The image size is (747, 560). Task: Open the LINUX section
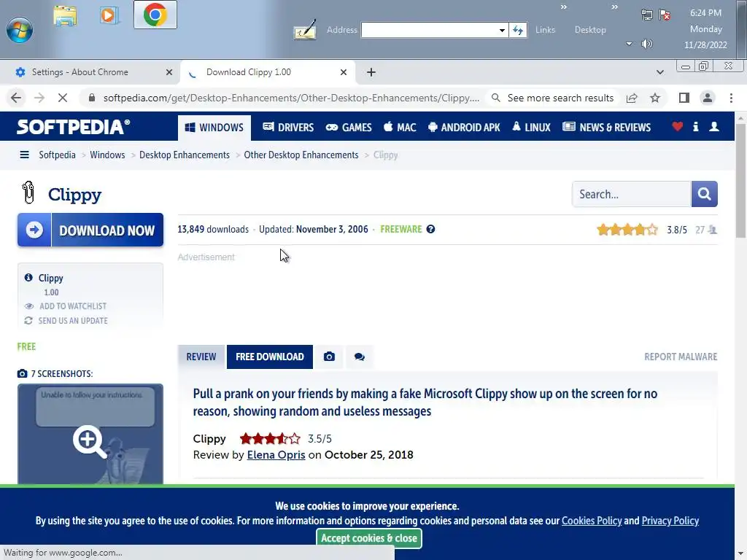click(531, 128)
